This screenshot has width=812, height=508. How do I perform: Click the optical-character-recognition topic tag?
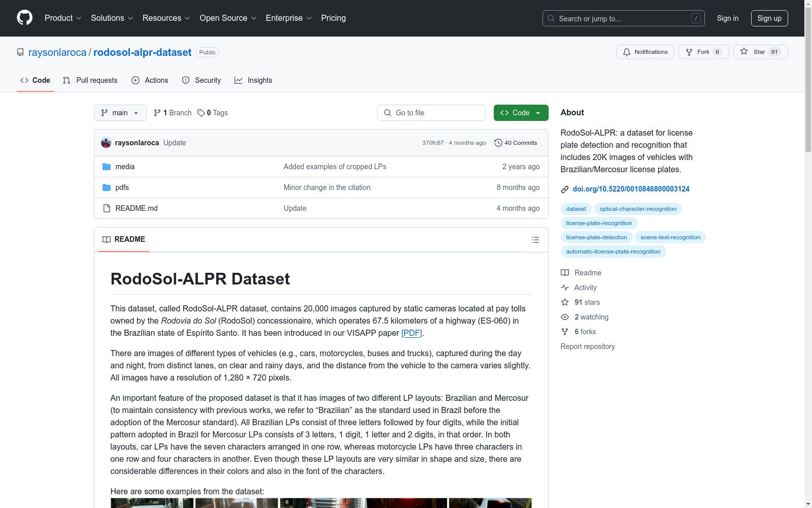click(x=638, y=209)
